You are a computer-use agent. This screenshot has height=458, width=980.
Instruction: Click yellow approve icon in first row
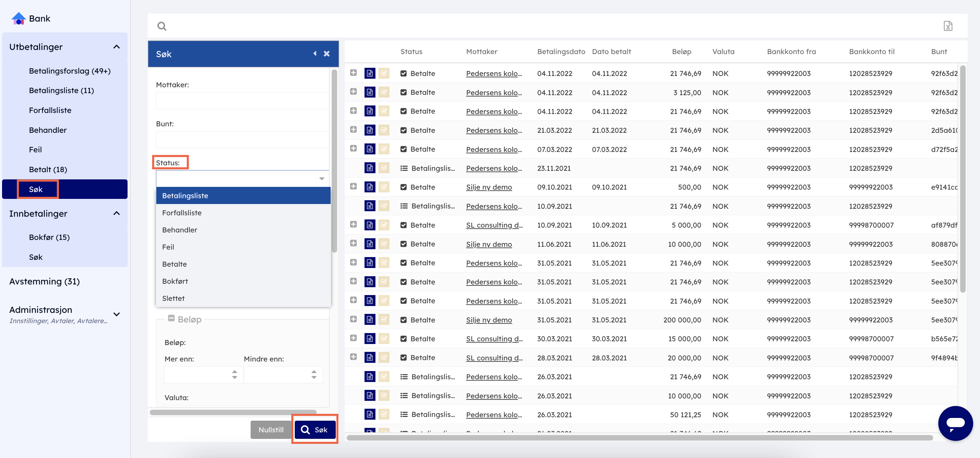[384, 73]
